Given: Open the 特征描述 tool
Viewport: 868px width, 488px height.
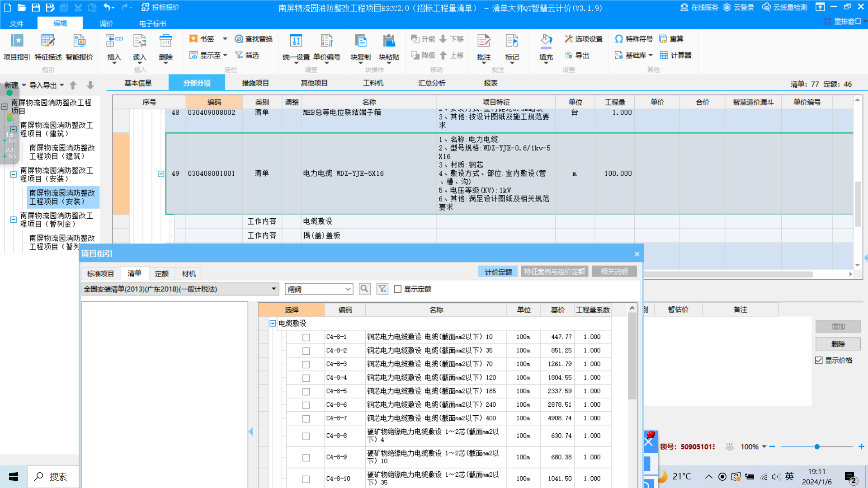Looking at the screenshot, I should (48, 47).
